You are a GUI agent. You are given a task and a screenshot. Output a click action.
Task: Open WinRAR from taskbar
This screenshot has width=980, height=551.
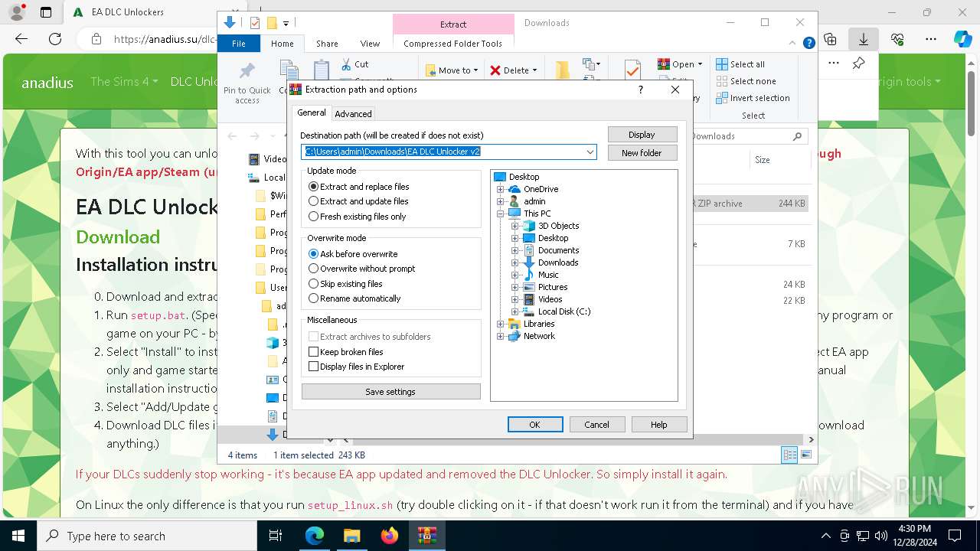(x=426, y=536)
